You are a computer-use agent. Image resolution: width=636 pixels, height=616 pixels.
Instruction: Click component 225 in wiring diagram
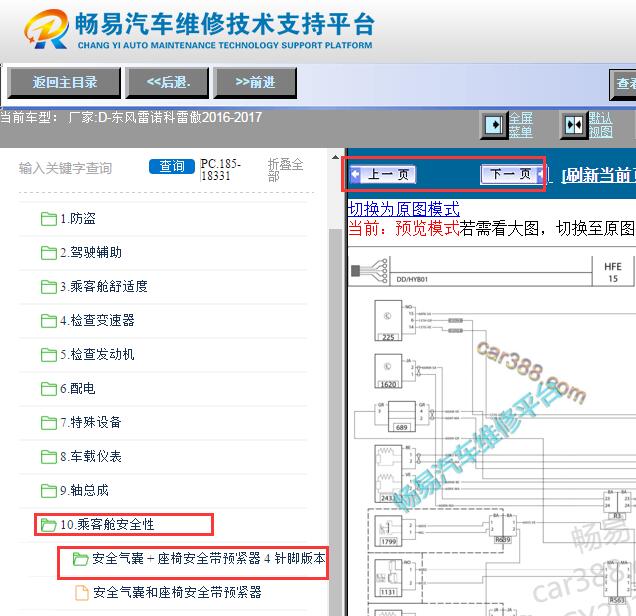pyautogui.click(x=388, y=320)
